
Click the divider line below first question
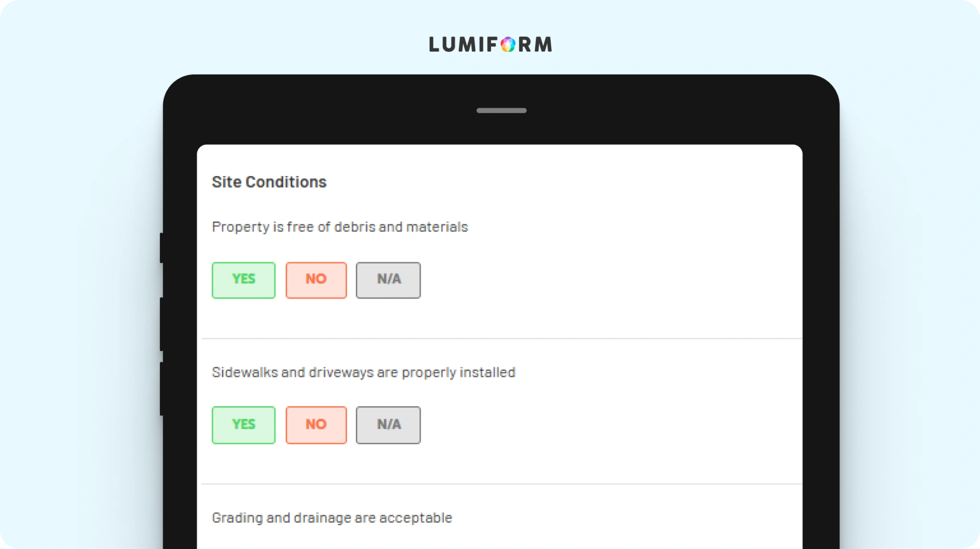pyautogui.click(x=502, y=339)
